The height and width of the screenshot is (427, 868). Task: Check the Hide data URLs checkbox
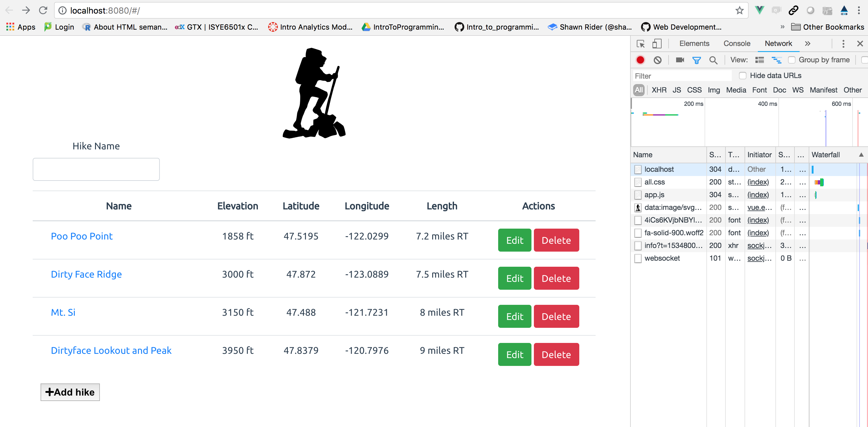point(742,76)
